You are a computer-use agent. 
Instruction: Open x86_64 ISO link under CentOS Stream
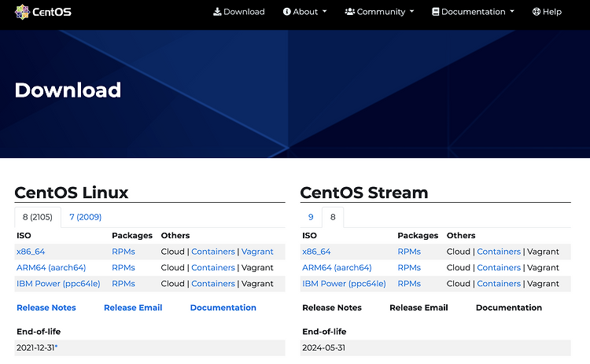tap(316, 252)
